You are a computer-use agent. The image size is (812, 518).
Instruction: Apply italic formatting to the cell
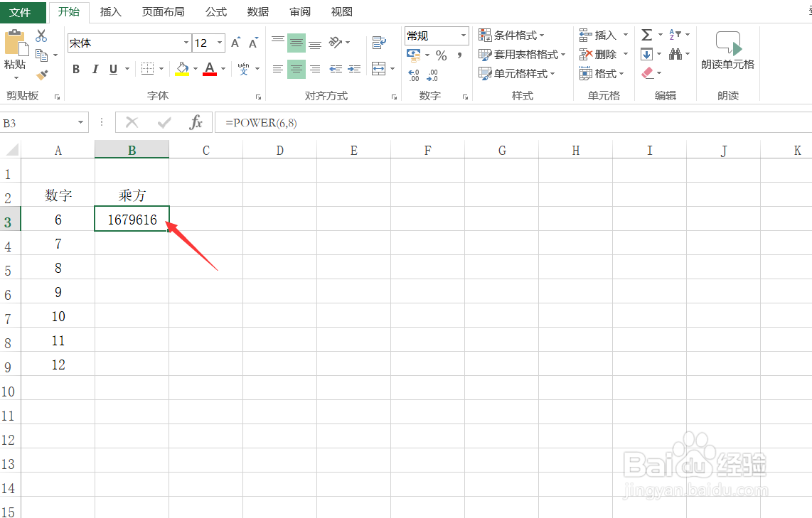tap(95, 69)
